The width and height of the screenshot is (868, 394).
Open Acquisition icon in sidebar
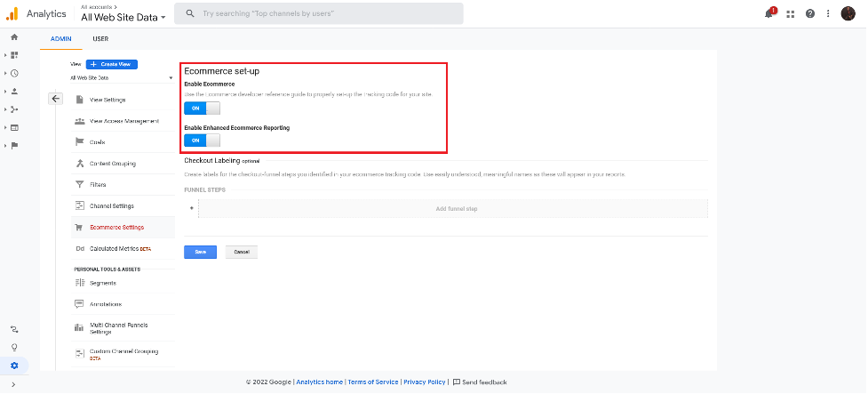tap(14, 109)
